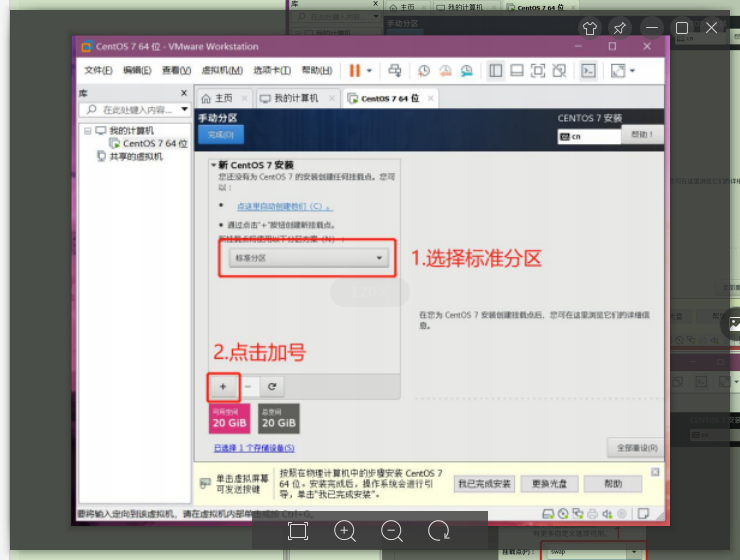Take a snapshot using the clock-plus icon
Image resolution: width=740 pixels, height=560 pixels.
click(423, 71)
